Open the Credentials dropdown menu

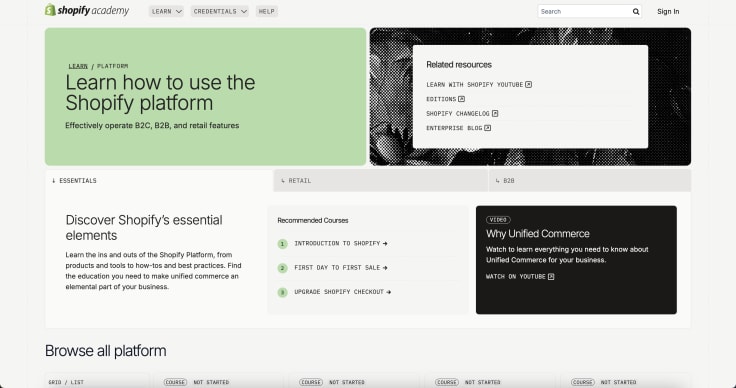click(220, 11)
